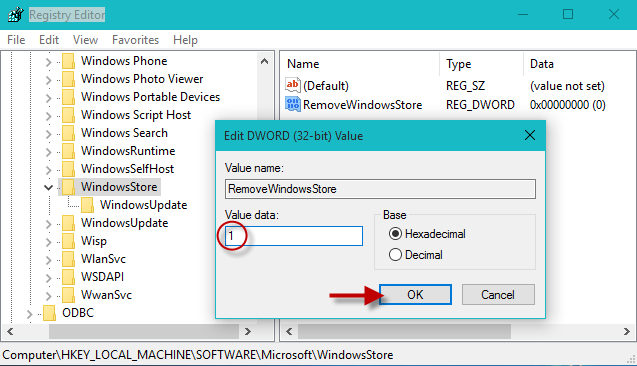This screenshot has height=366, width=637.
Task: Click the tree pane horizontal scrollbar thumb
Action: pyautogui.click(x=144, y=332)
